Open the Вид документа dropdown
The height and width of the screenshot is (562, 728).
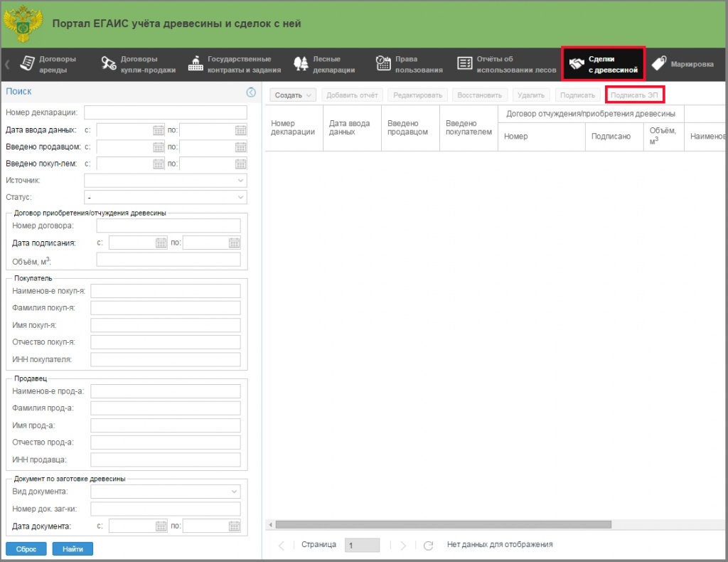235,492
